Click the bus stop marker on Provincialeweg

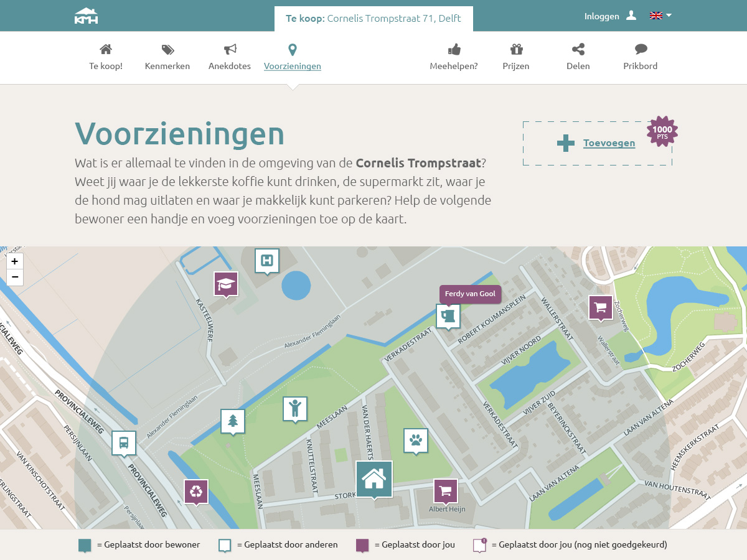click(124, 443)
